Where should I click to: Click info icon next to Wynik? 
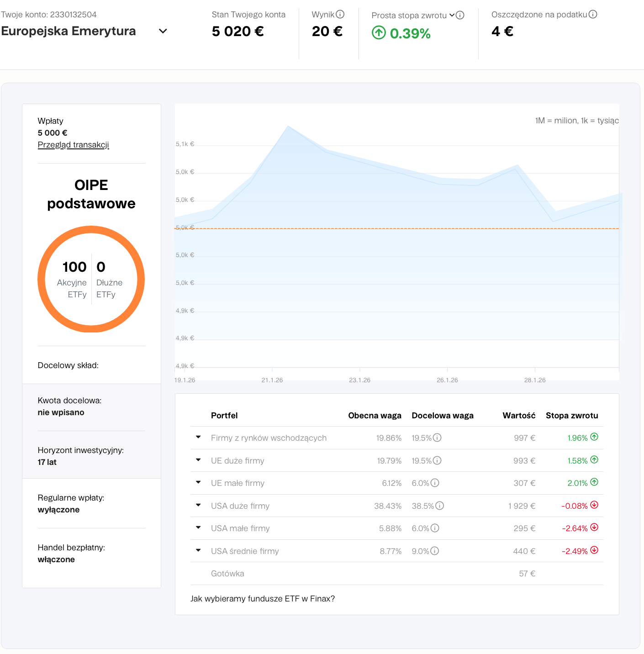pos(340,15)
